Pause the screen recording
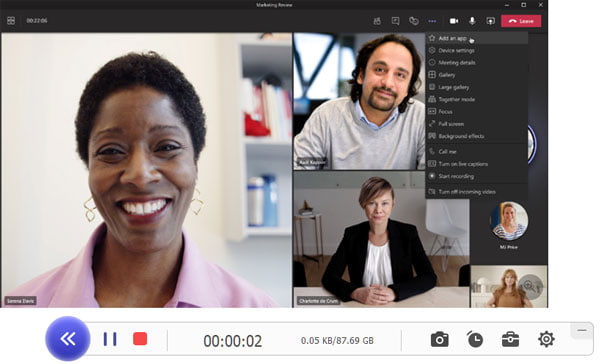 click(x=110, y=339)
